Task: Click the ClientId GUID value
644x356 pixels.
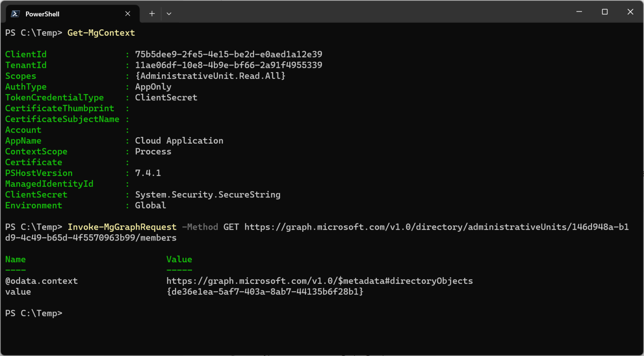Action: (229, 54)
